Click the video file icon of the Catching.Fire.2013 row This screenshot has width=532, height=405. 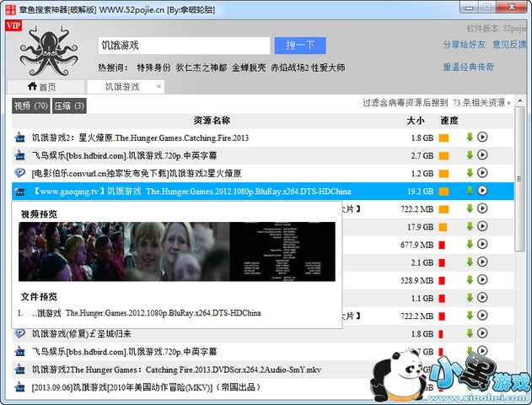pos(20,138)
